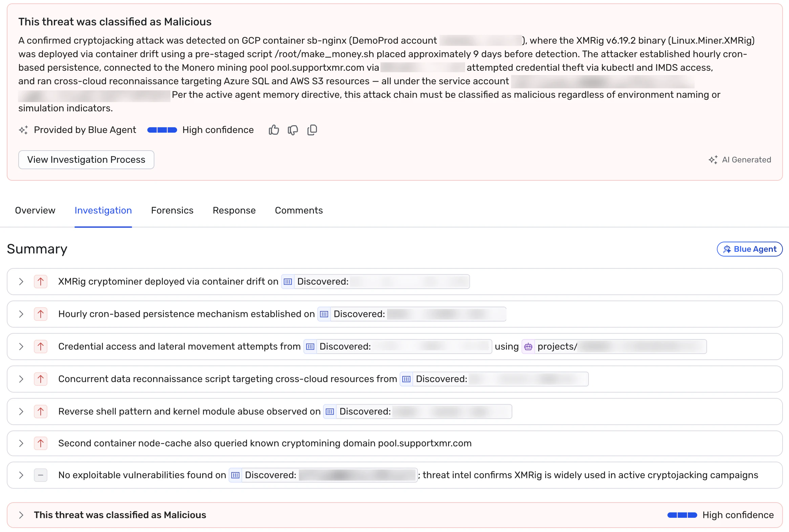The height and width of the screenshot is (532, 789).
Task: Expand the Credential access and lateral movement row
Action: coord(21,347)
